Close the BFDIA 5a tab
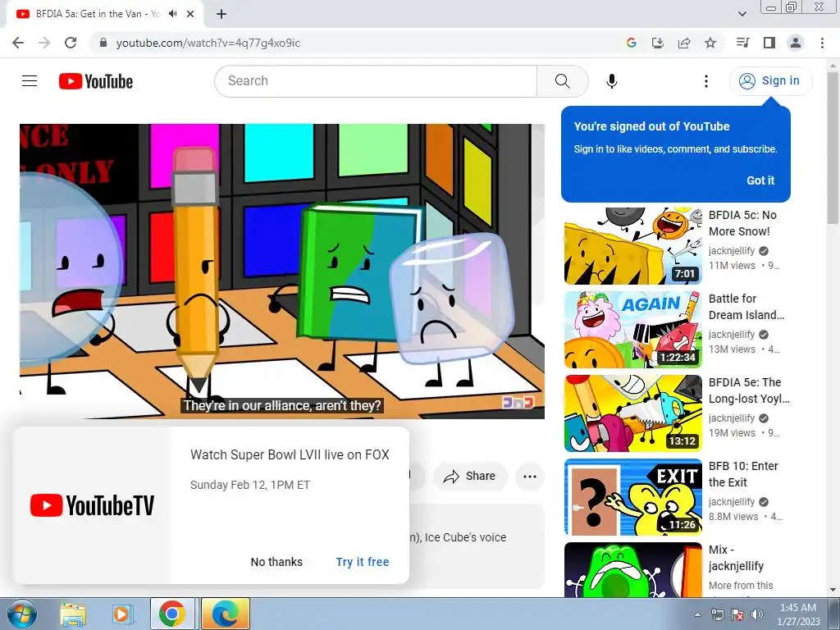 (190, 15)
